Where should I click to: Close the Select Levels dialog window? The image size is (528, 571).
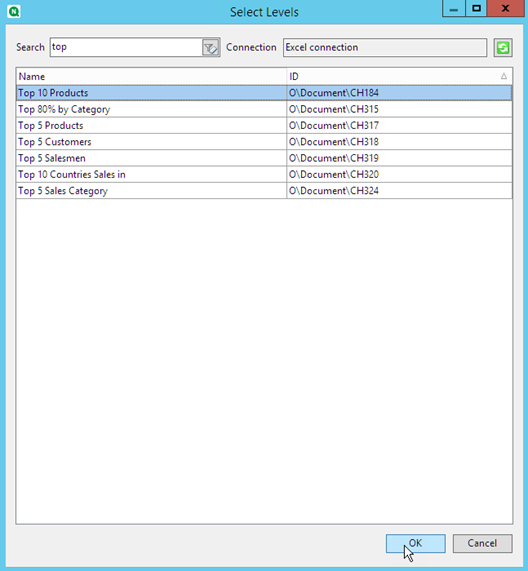[505, 8]
